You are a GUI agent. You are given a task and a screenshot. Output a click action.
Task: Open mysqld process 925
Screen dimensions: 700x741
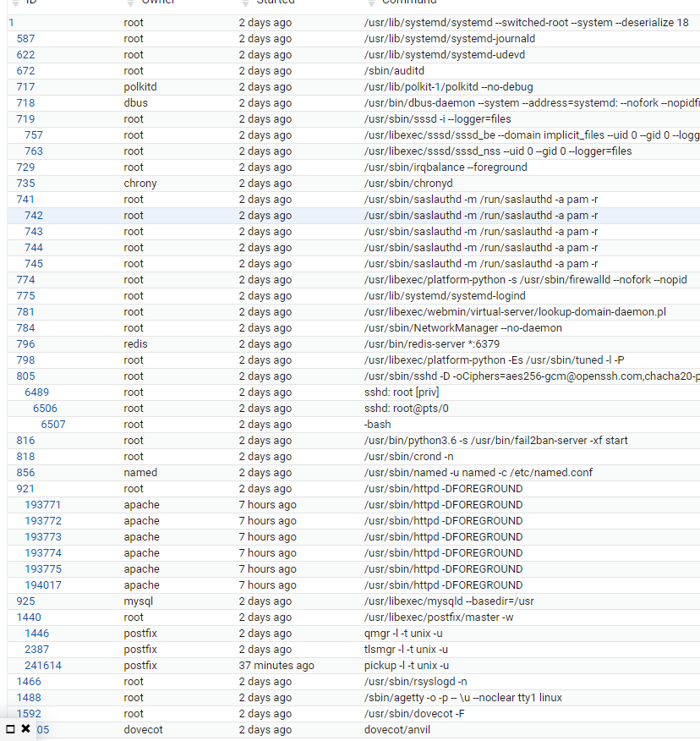click(x=25, y=601)
